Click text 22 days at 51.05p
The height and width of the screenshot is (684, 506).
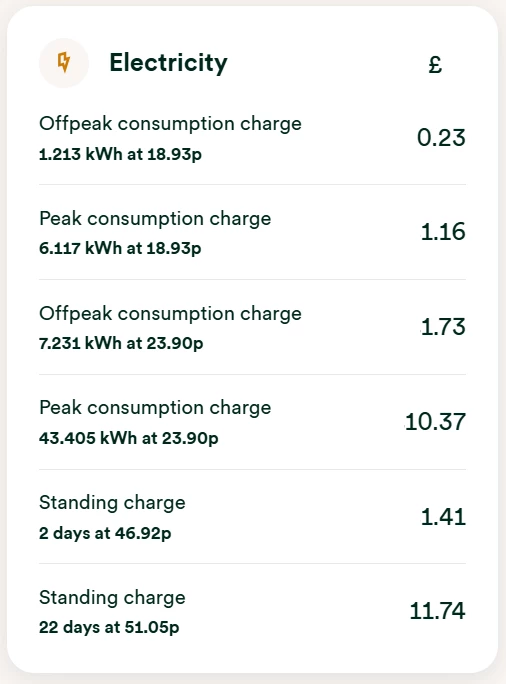click(x=109, y=627)
